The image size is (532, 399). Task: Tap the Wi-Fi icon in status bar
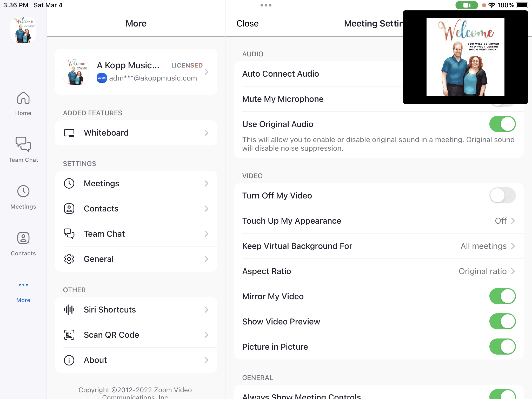coord(491,5)
